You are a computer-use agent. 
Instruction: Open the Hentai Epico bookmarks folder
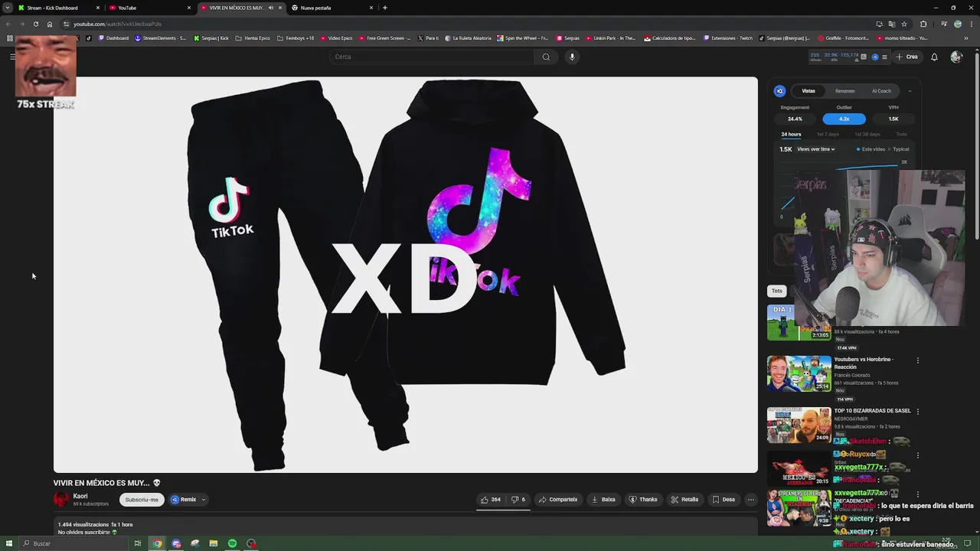click(x=253, y=38)
